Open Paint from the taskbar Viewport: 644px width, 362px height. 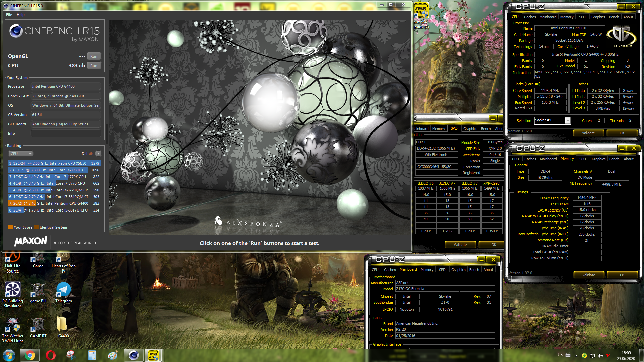(113, 355)
